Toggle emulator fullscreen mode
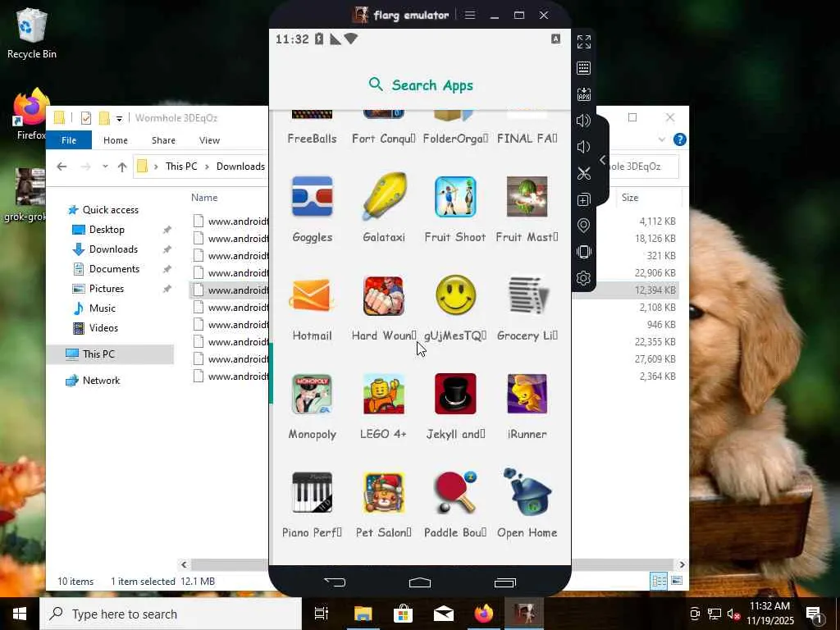This screenshot has height=630, width=840. coord(584,42)
